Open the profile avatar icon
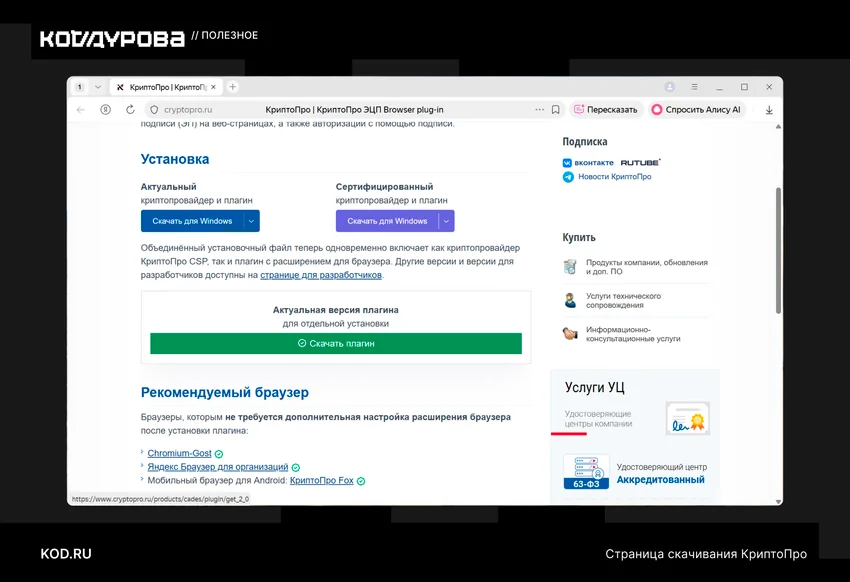This screenshot has height=582, width=850. [670, 87]
